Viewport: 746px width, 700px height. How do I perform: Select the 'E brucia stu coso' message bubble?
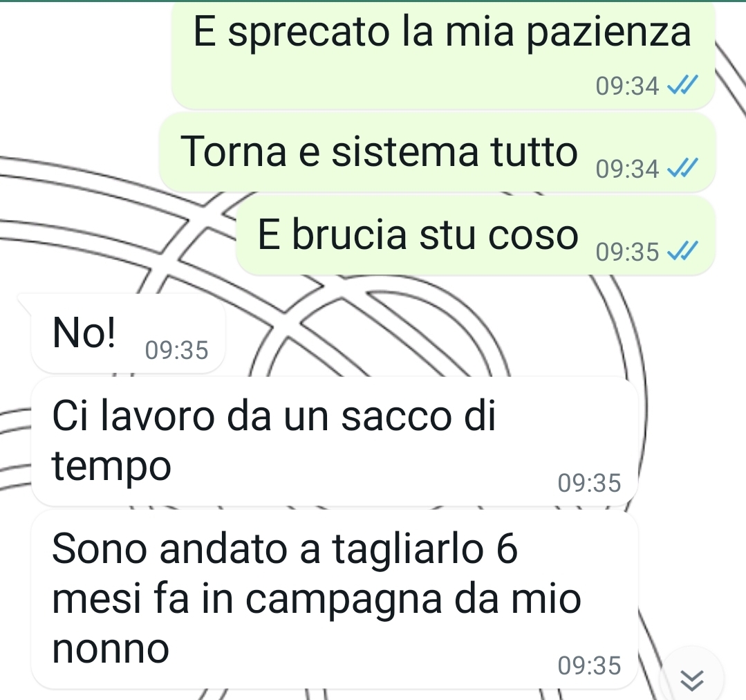(476, 236)
